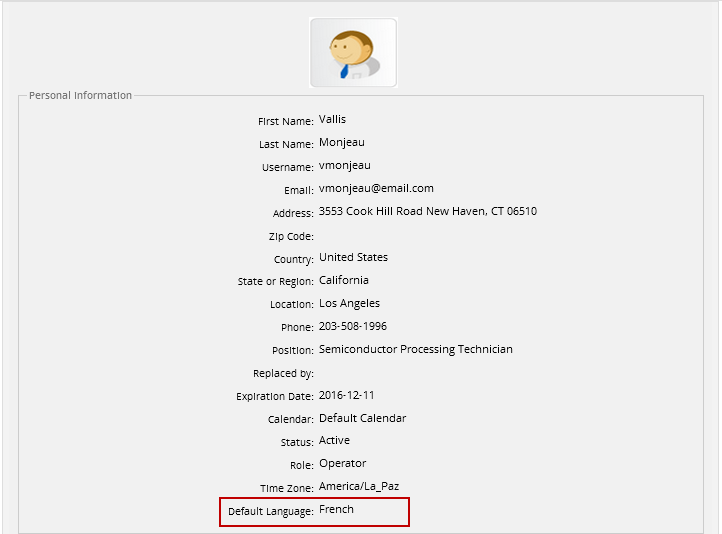
Task: Select the first name value Vallis
Action: 332,120
